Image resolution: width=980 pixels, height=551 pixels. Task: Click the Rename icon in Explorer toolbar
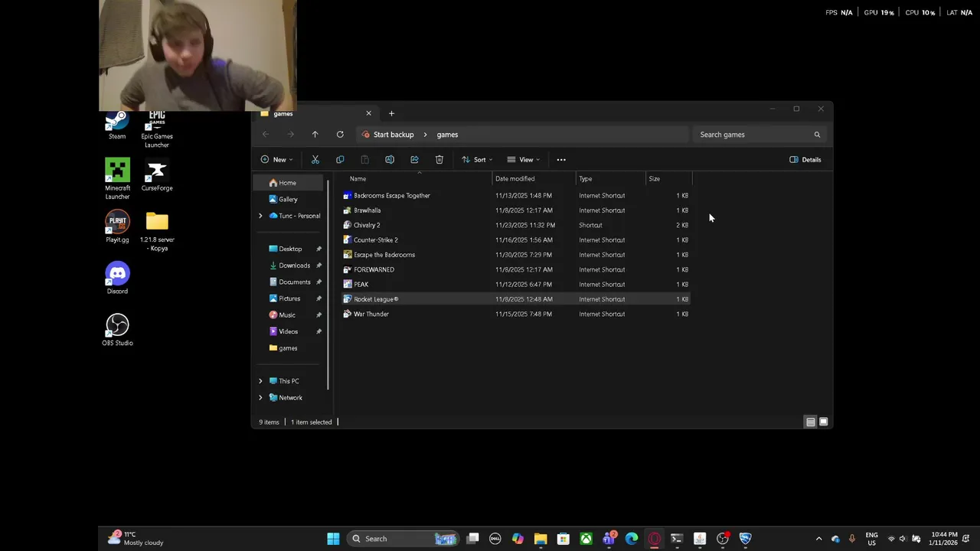[x=390, y=160]
